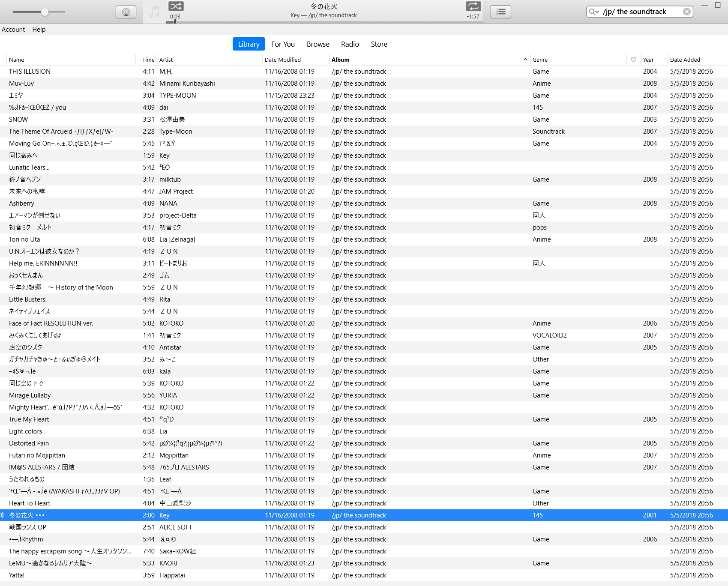Toggle shuffle playback

176,6
